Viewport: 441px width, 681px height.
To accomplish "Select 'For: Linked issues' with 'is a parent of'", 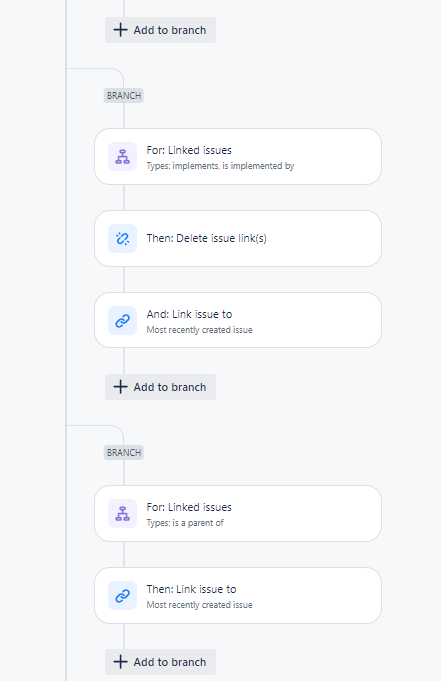I will coord(238,513).
